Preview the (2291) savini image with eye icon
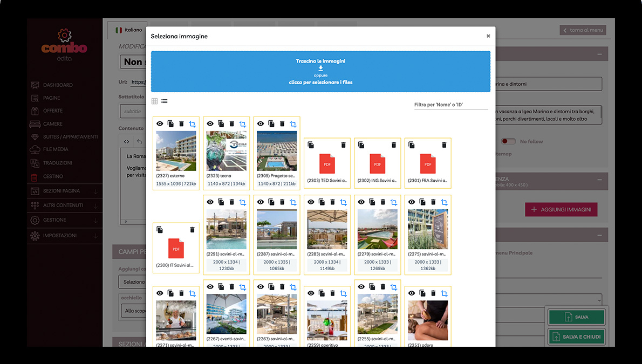 point(210,202)
